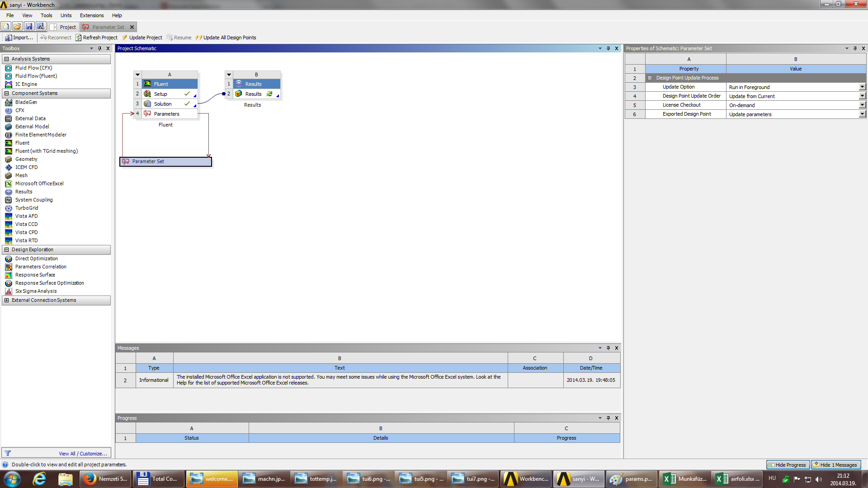Click the Windows Start button
The height and width of the screenshot is (488, 868).
(12, 479)
